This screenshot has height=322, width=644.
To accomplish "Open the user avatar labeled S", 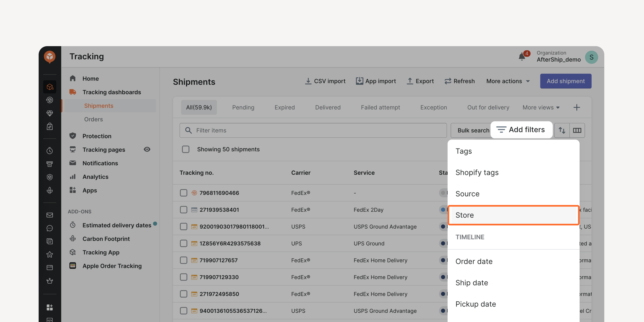I will click(x=591, y=57).
